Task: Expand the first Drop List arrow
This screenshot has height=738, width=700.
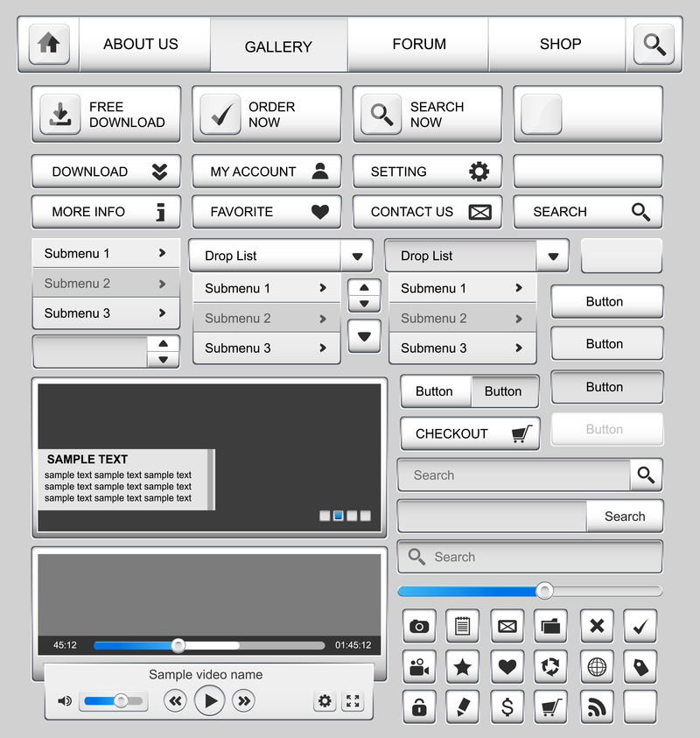Action: coord(357,256)
